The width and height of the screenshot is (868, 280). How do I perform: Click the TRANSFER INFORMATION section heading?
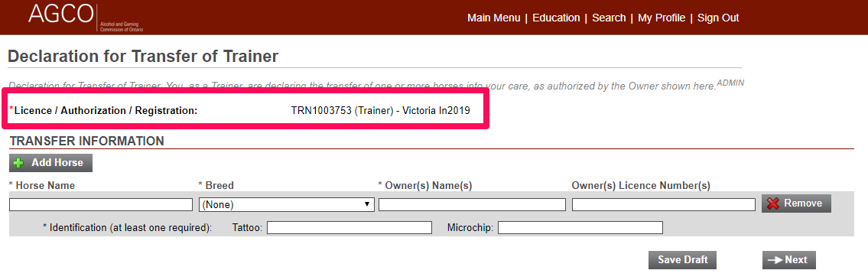87,141
